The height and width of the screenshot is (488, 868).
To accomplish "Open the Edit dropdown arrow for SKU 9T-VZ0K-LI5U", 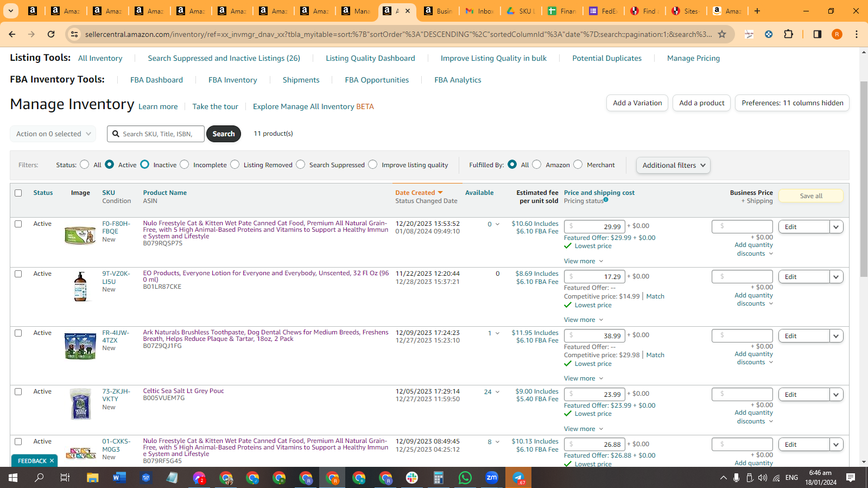I will [836, 277].
